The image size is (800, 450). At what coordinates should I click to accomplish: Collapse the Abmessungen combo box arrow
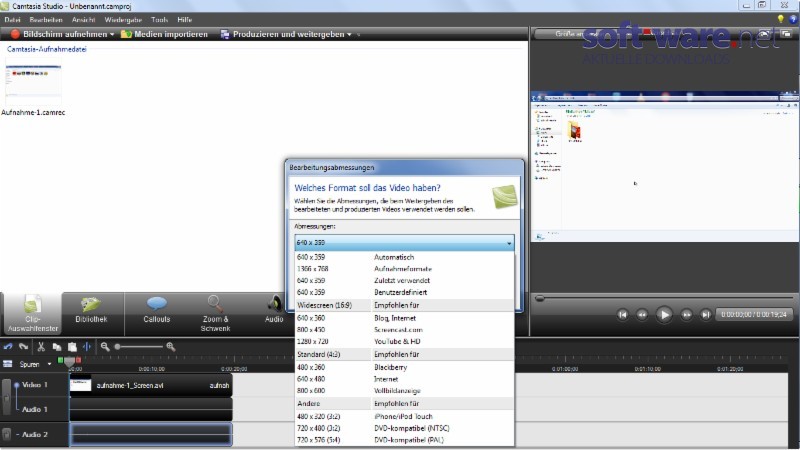[x=509, y=243]
